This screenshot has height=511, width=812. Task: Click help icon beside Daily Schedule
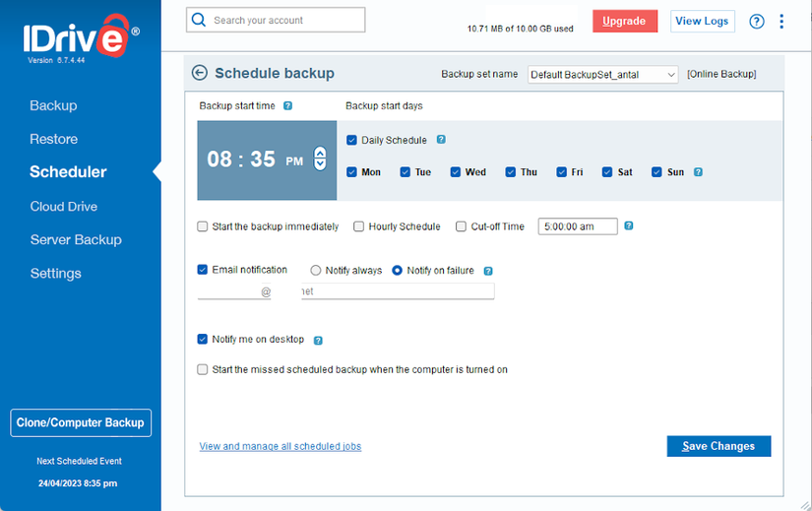pos(441,140)
